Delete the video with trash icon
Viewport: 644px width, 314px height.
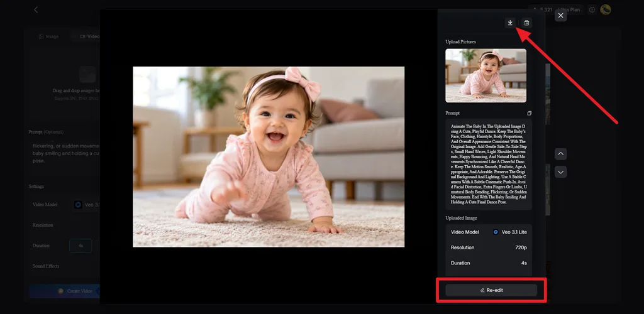pos(526,23)
